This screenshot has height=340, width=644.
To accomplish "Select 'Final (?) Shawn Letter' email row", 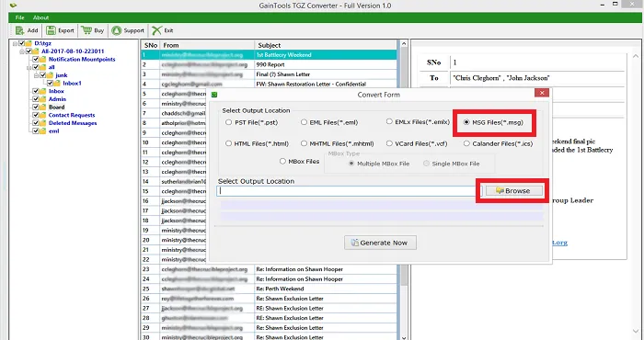I will point(269,74).
